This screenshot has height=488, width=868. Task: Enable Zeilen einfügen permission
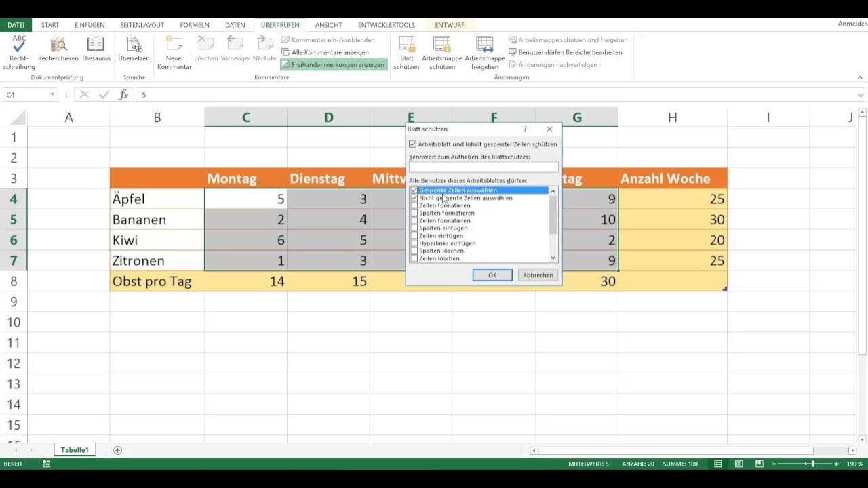(414, 236)
